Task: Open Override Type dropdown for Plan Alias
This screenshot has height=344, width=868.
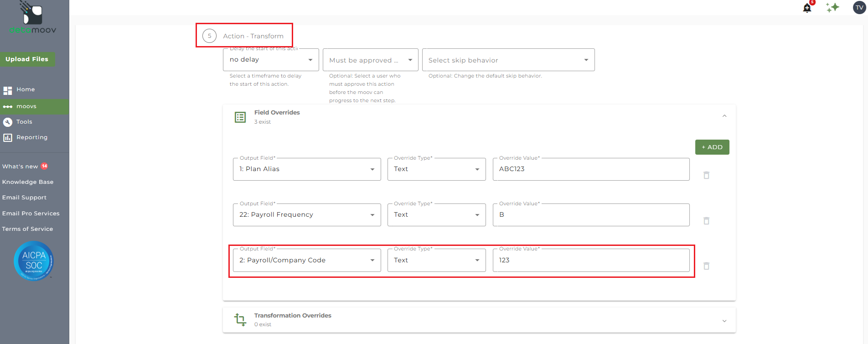Action: pos(436,169)
